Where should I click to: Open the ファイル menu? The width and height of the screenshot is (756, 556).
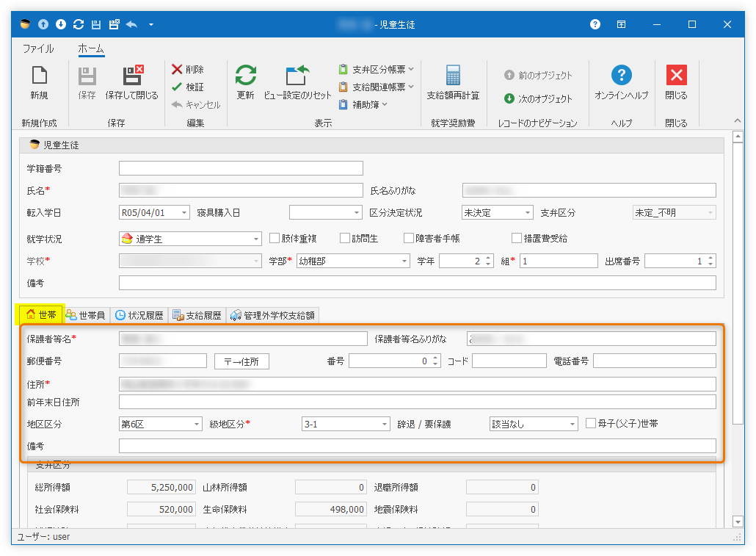tap(38, 48)
